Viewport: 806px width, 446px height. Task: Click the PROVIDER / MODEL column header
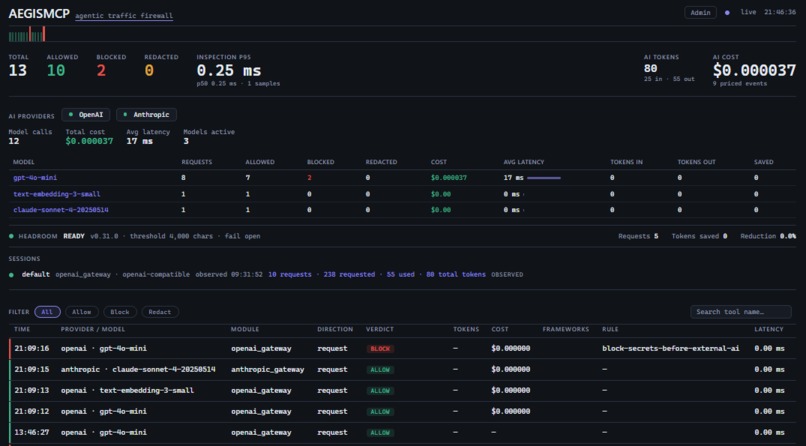point(93,329)
